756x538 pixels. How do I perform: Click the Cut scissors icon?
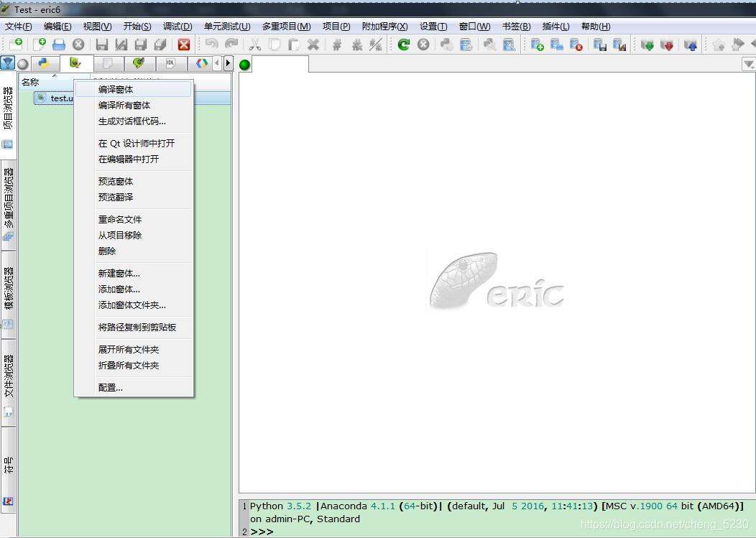point(254,45)
